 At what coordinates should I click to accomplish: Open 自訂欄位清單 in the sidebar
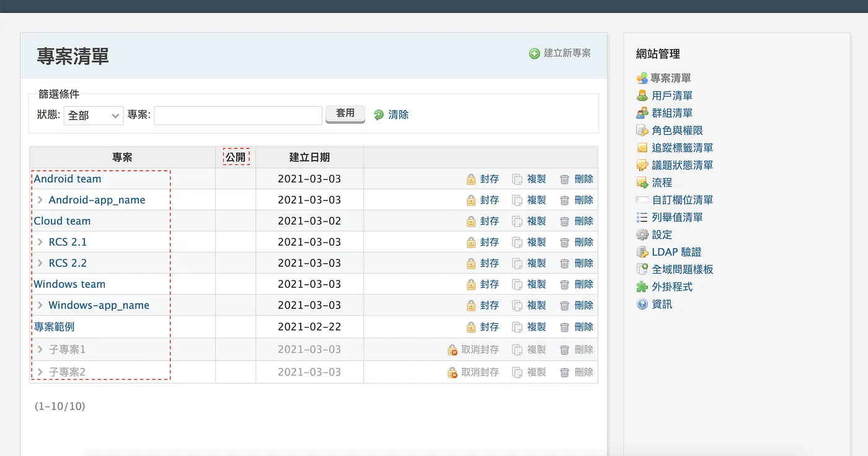tap(683, 200)
